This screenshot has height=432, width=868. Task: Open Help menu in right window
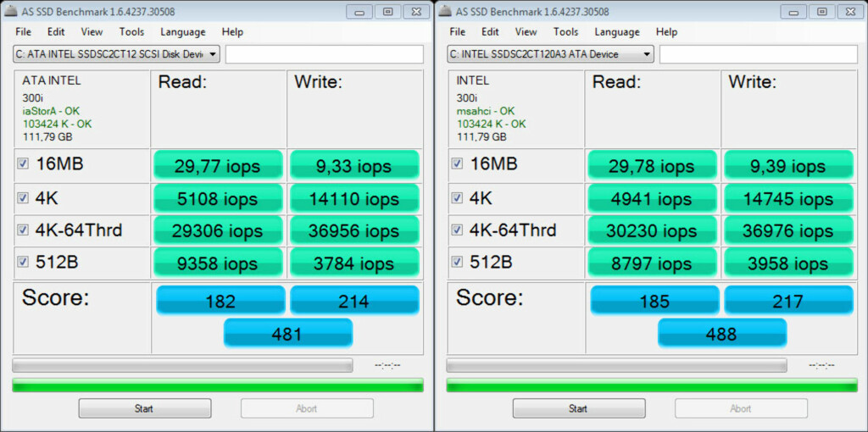666,32
